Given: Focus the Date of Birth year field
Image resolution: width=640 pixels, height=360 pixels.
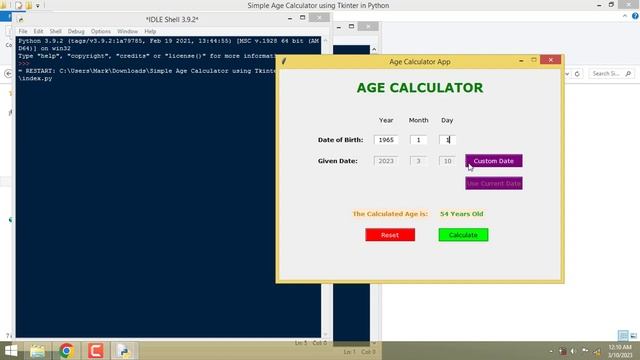Looking at the screenshot, I should click(386, 140).
